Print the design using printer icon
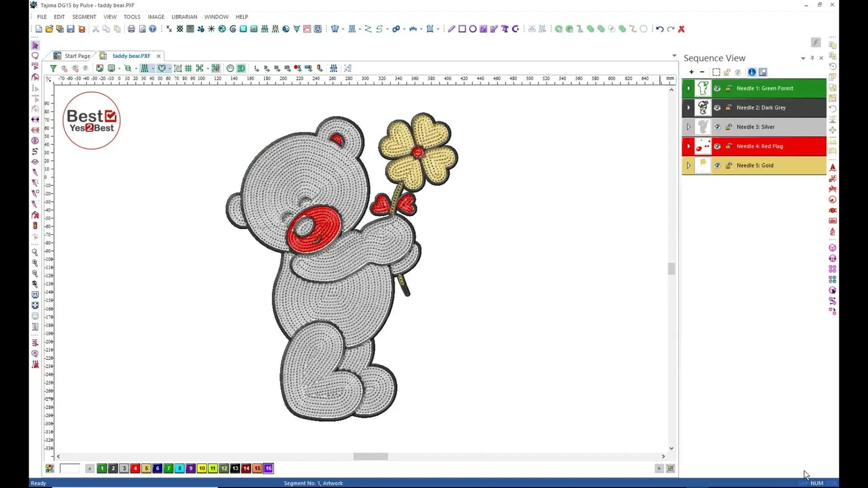 tap(131, 29)
